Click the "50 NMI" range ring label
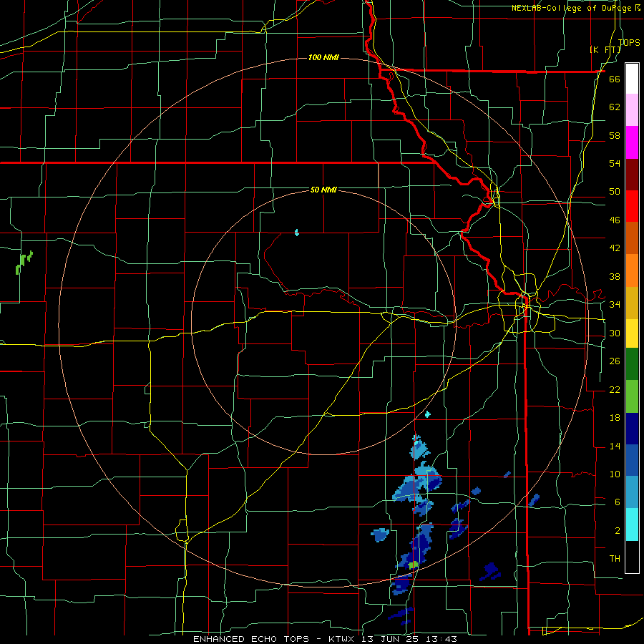644x644 pixels. coord(323,190)
